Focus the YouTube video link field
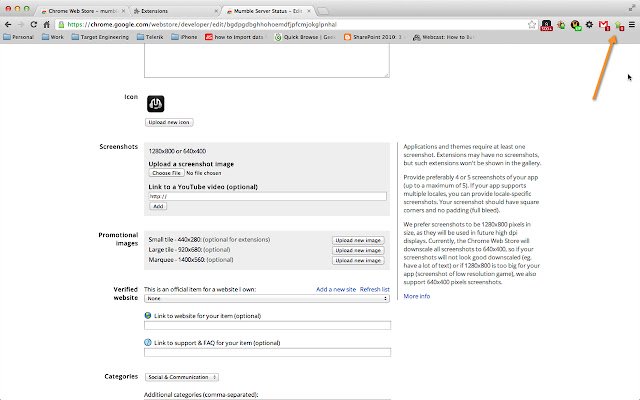 [267, 196]
